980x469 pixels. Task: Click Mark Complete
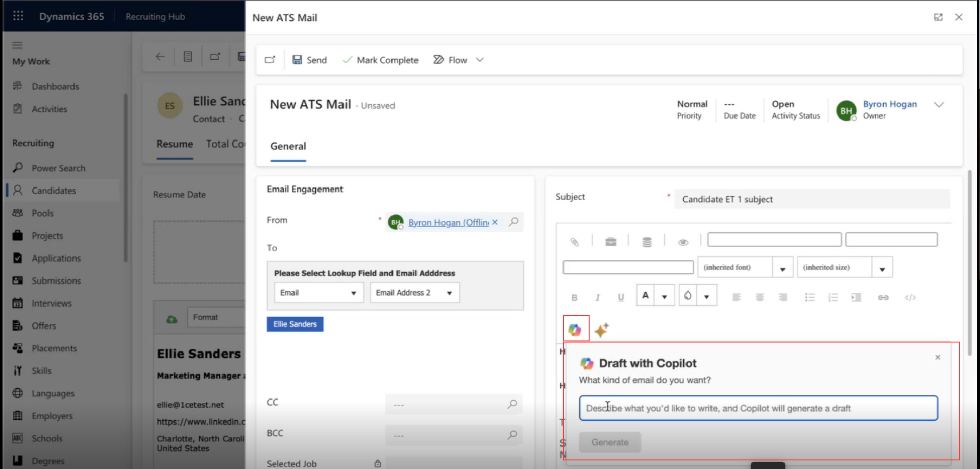coord(380,60)
